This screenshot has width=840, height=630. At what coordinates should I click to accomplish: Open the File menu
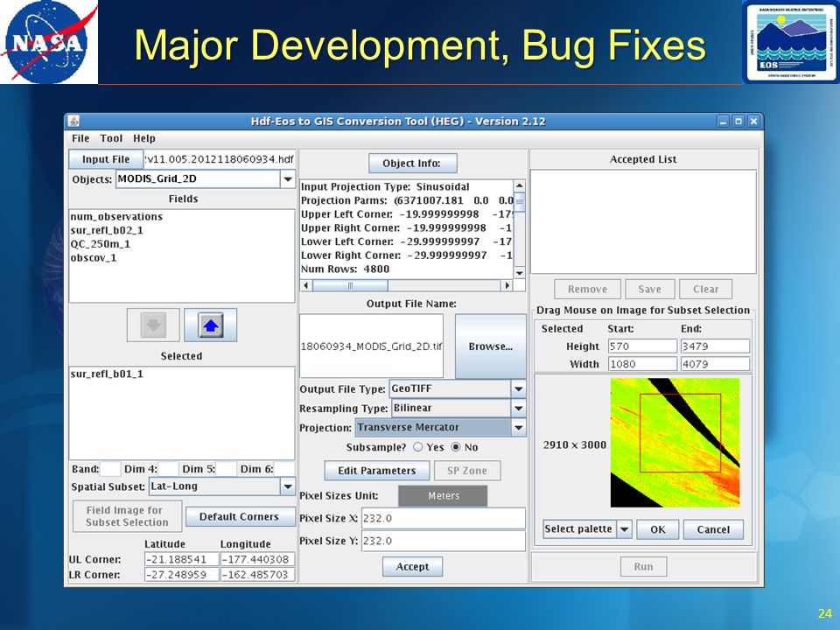(80, 138)
